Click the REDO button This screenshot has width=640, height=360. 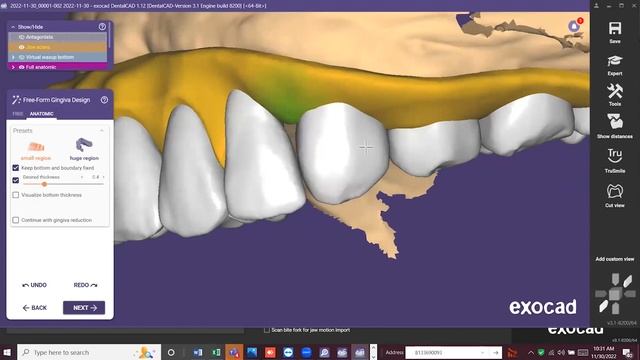click(x=85, y=285)
